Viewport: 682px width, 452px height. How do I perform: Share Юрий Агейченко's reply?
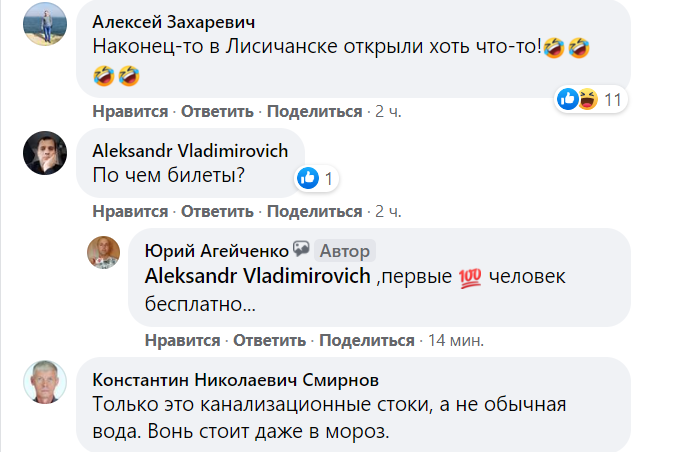pos(366,340)
